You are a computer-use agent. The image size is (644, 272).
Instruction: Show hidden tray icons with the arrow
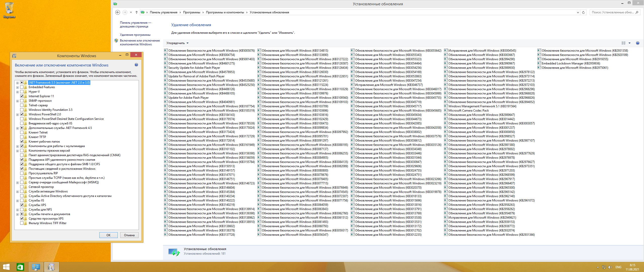(598, 267)
